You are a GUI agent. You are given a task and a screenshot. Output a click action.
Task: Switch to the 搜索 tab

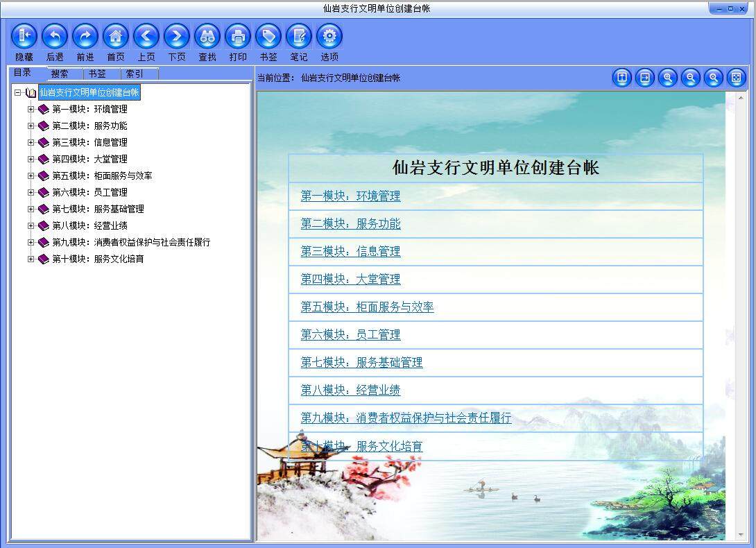[x=60, y=73]
